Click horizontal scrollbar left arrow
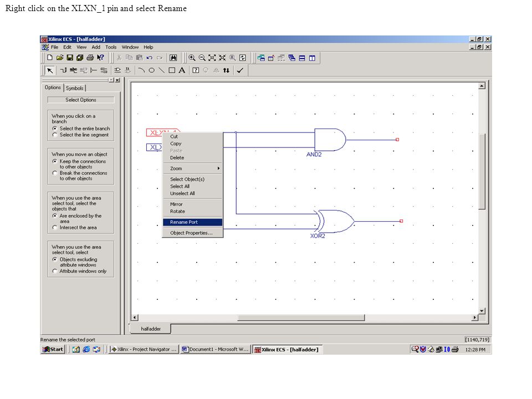The height and width of the screenshot is (399, 532). [135, 318]
